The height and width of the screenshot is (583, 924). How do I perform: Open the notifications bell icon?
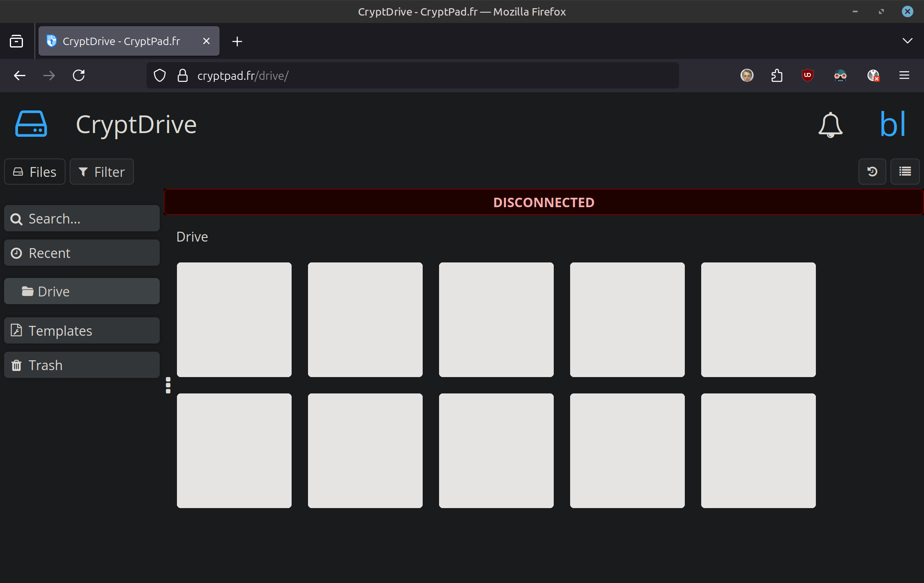click(x=830, y=124)
